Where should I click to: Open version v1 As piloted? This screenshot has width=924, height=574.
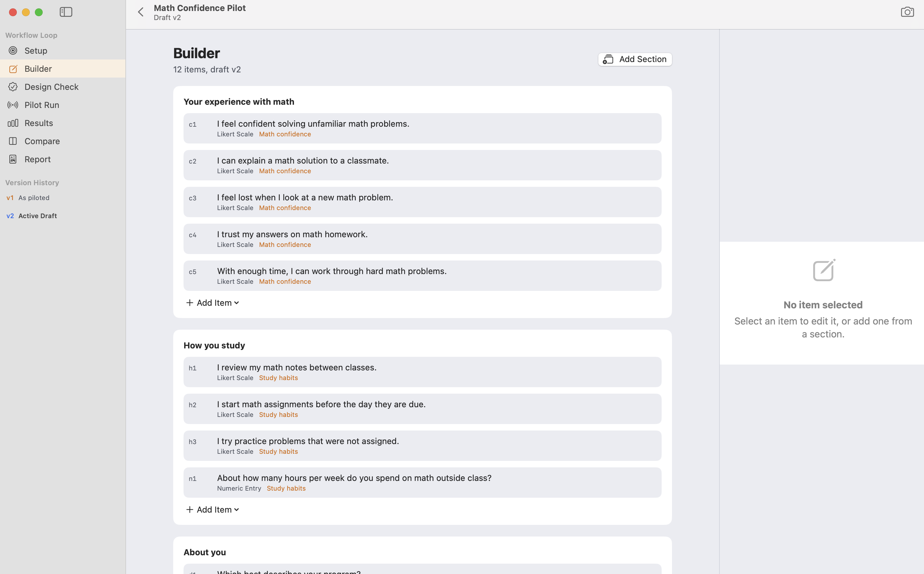[28, 198]
